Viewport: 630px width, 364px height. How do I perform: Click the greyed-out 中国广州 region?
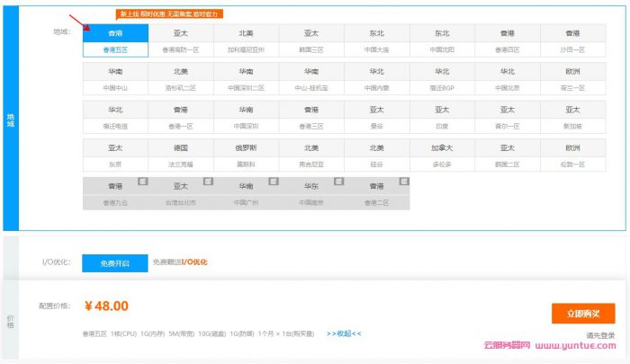pyautogui.click(x=247, y=194)
